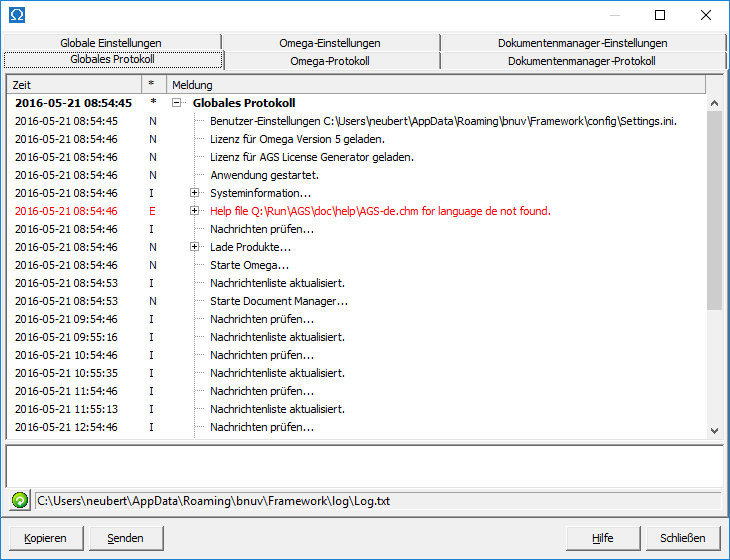
Task: Click the Meldung column header
Action: click(x=435, y=85)
